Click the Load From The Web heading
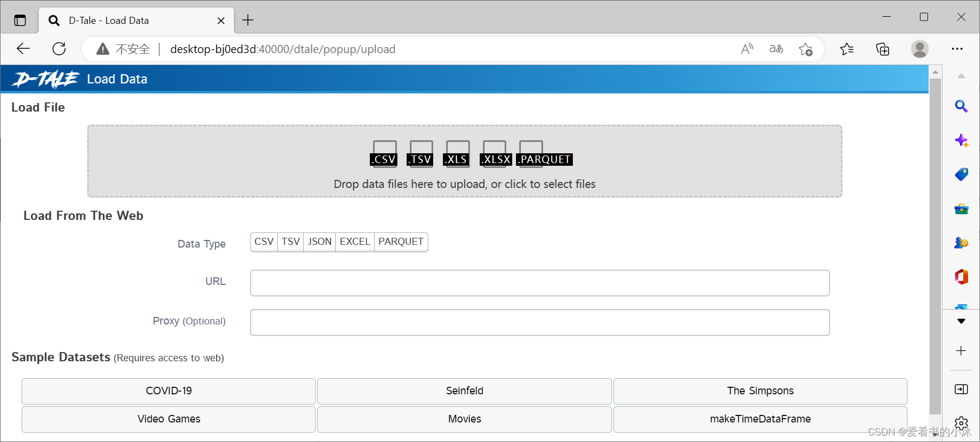This screenshot has height=442, width=980. pyautogui.click(x=83, y=216)
